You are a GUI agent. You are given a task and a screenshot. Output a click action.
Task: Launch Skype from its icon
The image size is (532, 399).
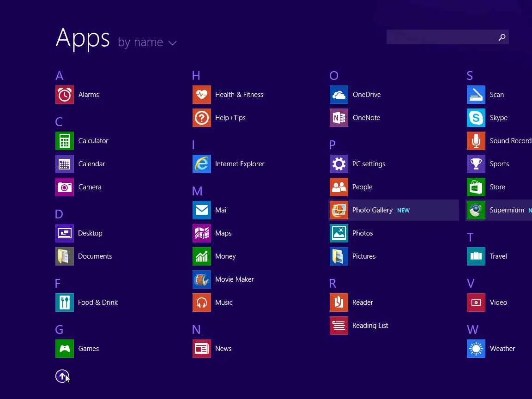476,118
